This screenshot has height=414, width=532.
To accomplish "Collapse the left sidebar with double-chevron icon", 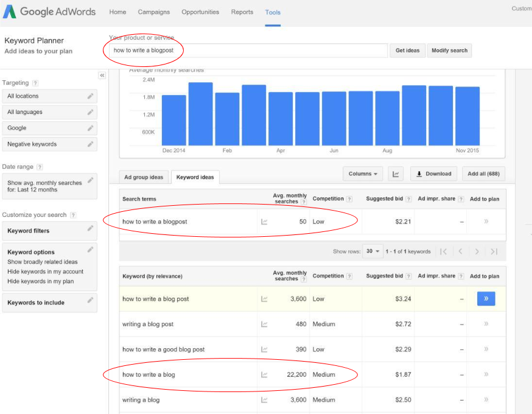I will (102, 75).
